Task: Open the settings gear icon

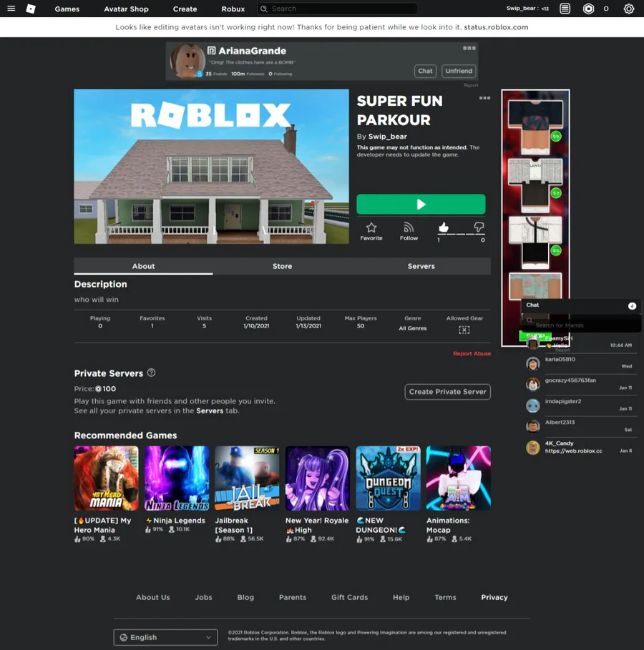Action: 629,9
